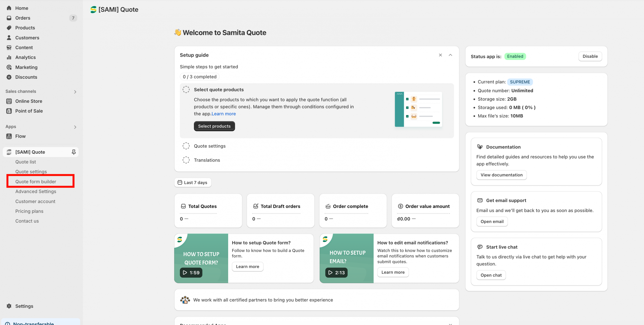This screenshot has height=325, width=644.
Task: Click the Discounts badge icon
Action: [x=9, y=77]
